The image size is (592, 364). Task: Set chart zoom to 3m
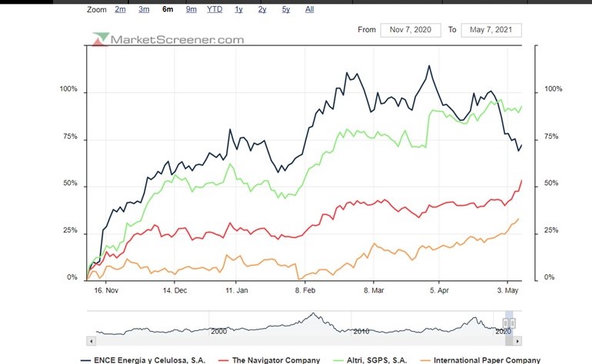click(144, 9)
